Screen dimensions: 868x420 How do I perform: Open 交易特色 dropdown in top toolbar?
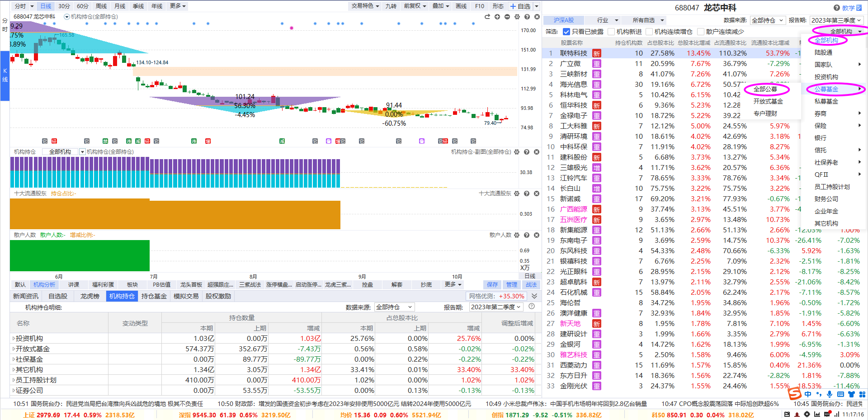[365, 6]
